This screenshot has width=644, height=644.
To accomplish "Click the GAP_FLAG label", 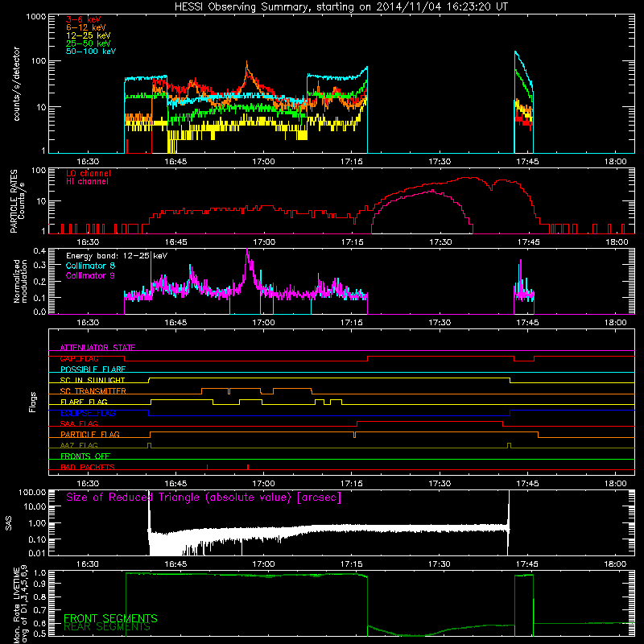I will point(79,358).
